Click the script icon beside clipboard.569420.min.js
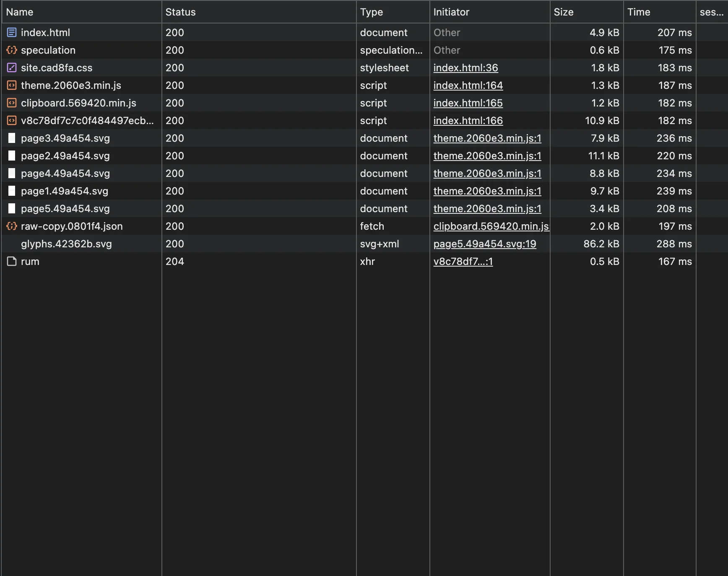Screen dimensions: 728x576 pyautogui.click(x=12, y=103)
